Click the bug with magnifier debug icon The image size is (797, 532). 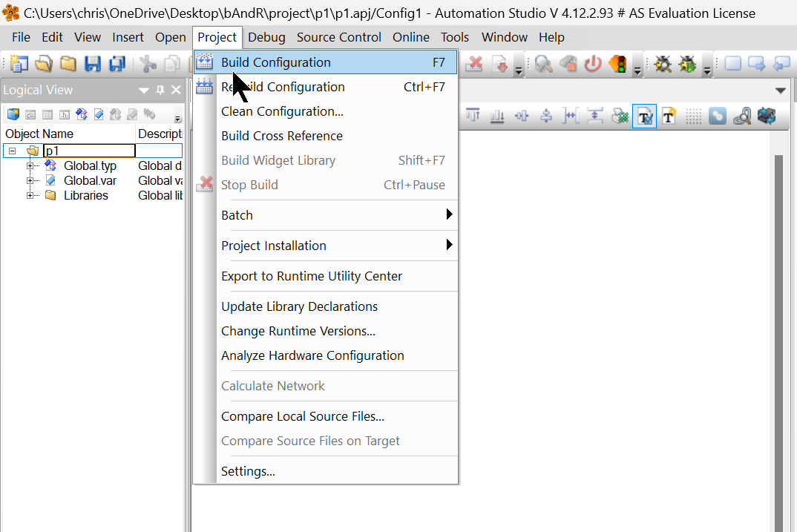(x=663, y=64)
